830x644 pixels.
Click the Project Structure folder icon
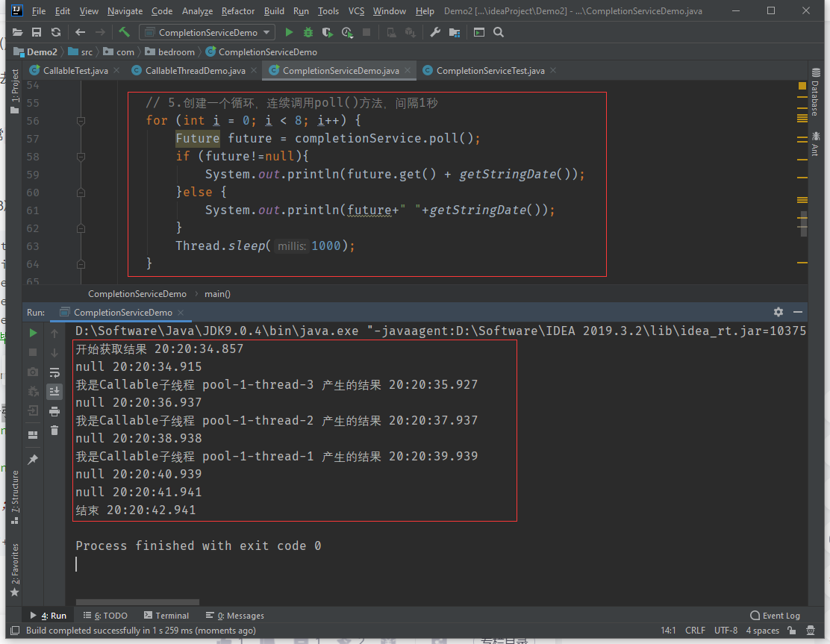455,32
